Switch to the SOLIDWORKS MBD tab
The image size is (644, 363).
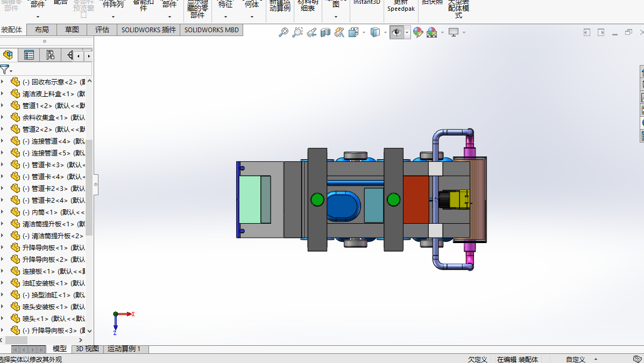click(211, 30)
